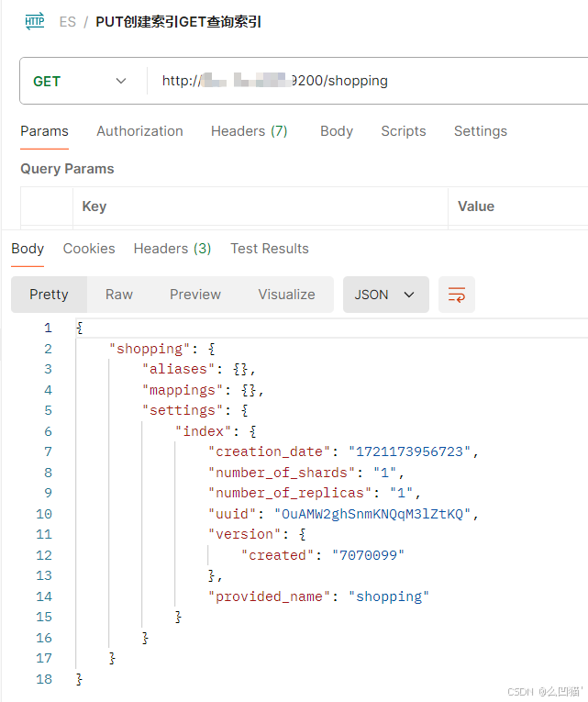
Task: Click the Key column header in Query Params
Action: tap(94, 206)
